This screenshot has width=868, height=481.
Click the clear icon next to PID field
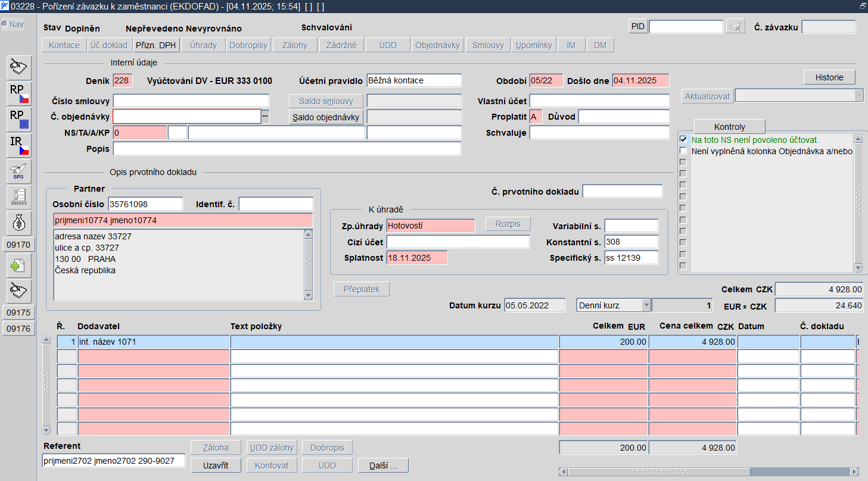click(736, 27)
